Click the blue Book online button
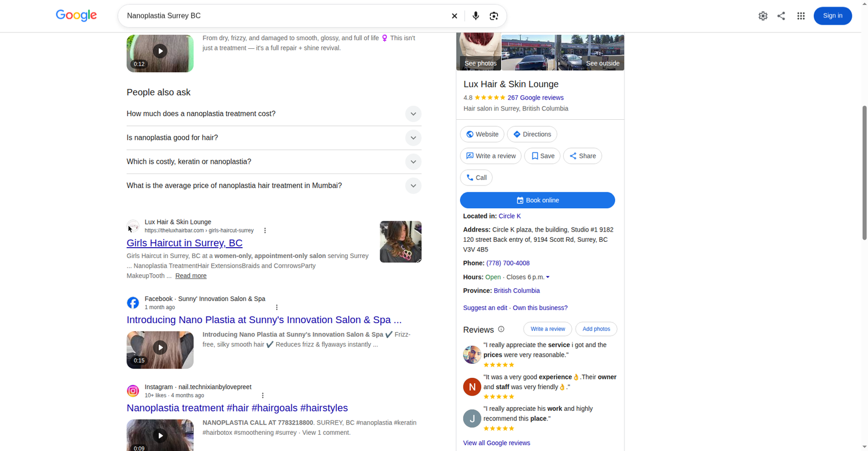868x451 pixels. tap(538, 200)
